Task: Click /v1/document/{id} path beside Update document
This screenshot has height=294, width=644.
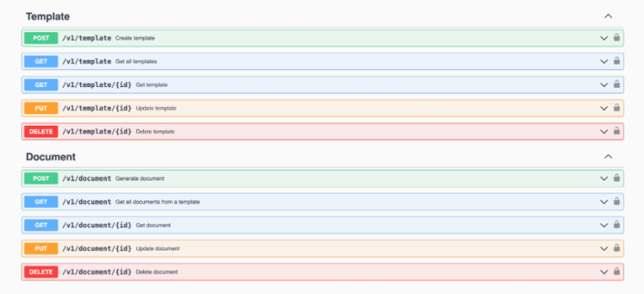Action: point(97,249)
